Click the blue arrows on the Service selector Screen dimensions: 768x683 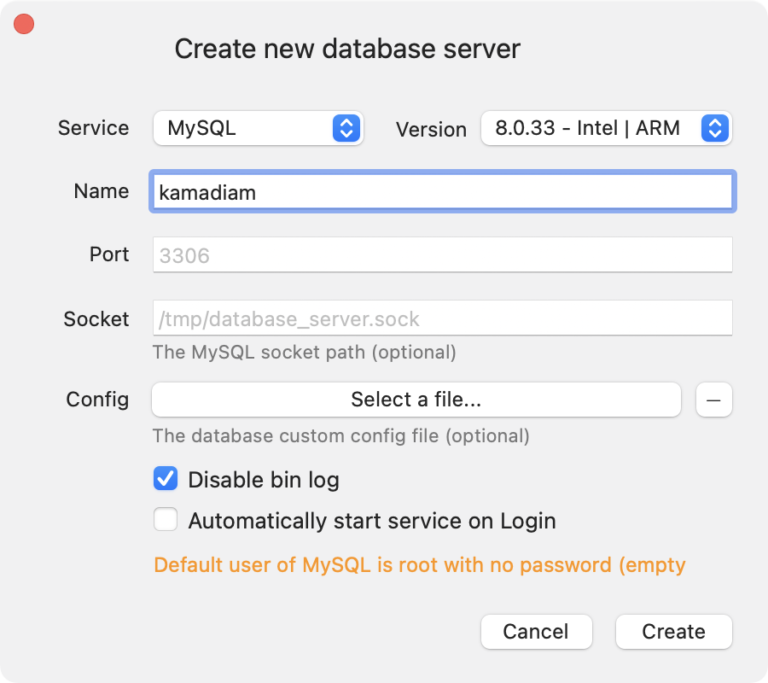tap(345, 128)
